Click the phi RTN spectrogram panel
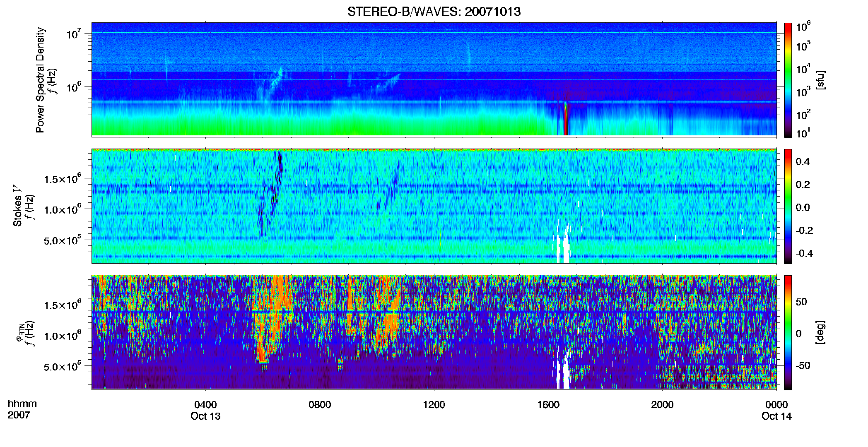This screenshot has width=868, height=447. tap(434, 332)
